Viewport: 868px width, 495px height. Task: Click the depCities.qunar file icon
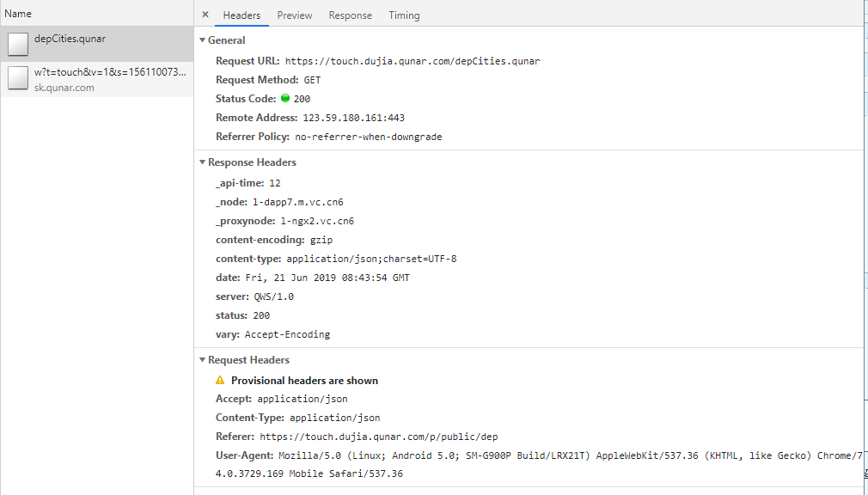[x=18, y=44]
